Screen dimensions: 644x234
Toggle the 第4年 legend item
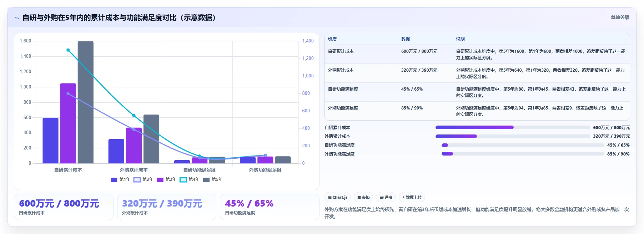point(190,179)
